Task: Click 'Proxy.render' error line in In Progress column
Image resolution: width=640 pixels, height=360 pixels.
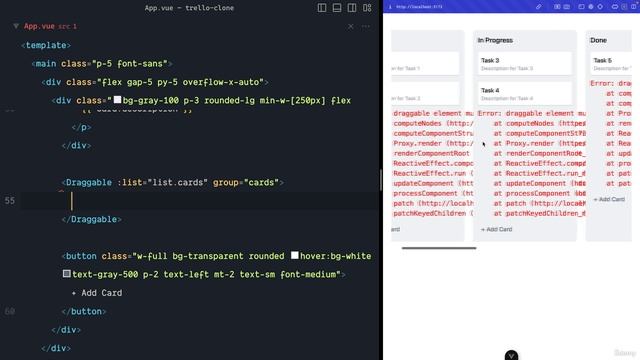Action: 540,143
